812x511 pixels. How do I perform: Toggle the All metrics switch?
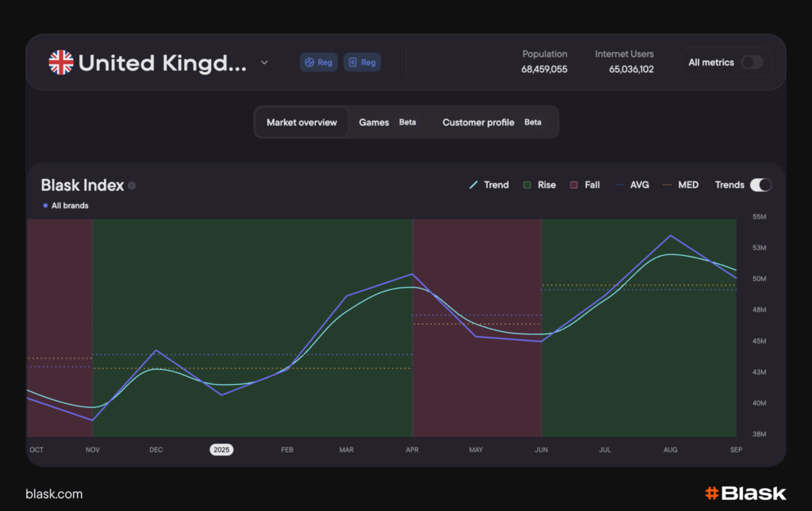click(x=751, y=63)
